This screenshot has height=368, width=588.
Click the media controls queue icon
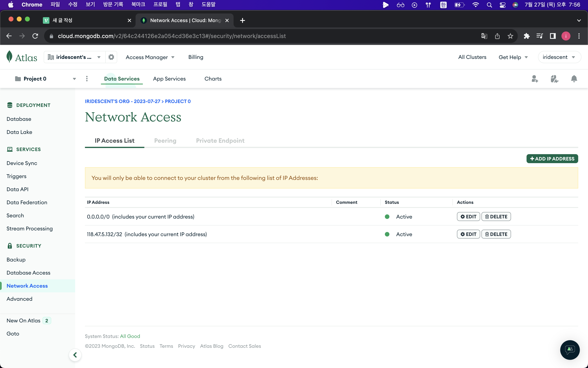point(539,36)
